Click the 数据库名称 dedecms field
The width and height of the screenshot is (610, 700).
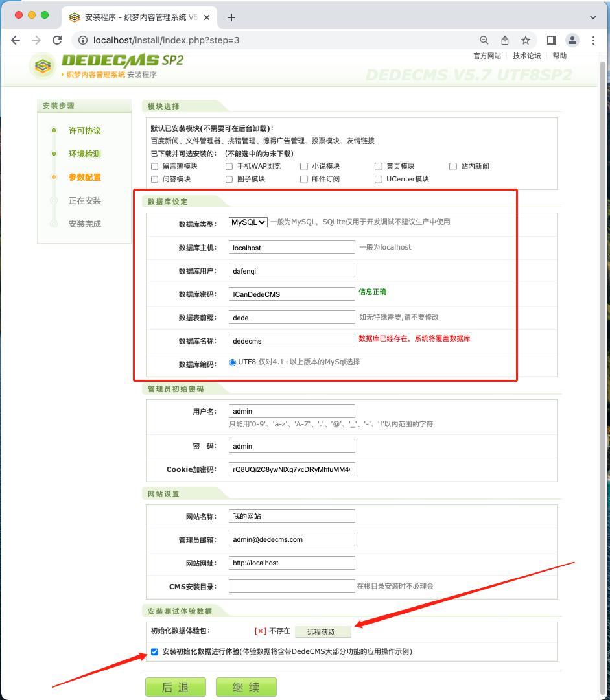[292, 341]
